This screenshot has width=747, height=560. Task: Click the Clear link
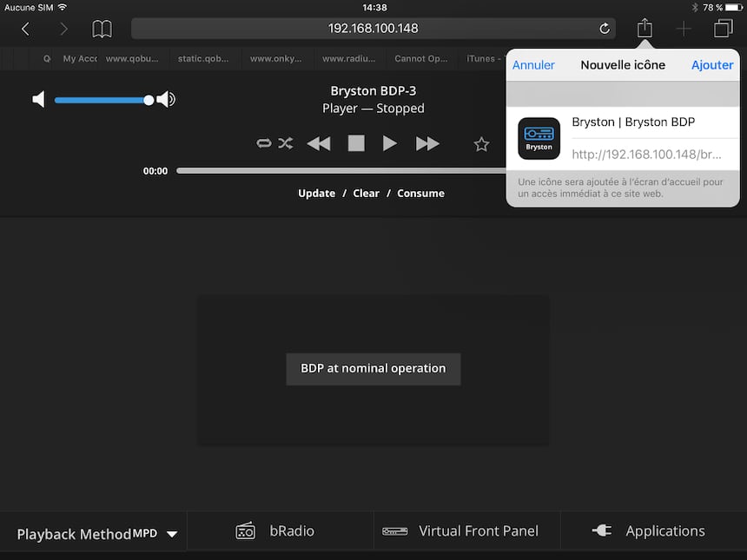366,194
